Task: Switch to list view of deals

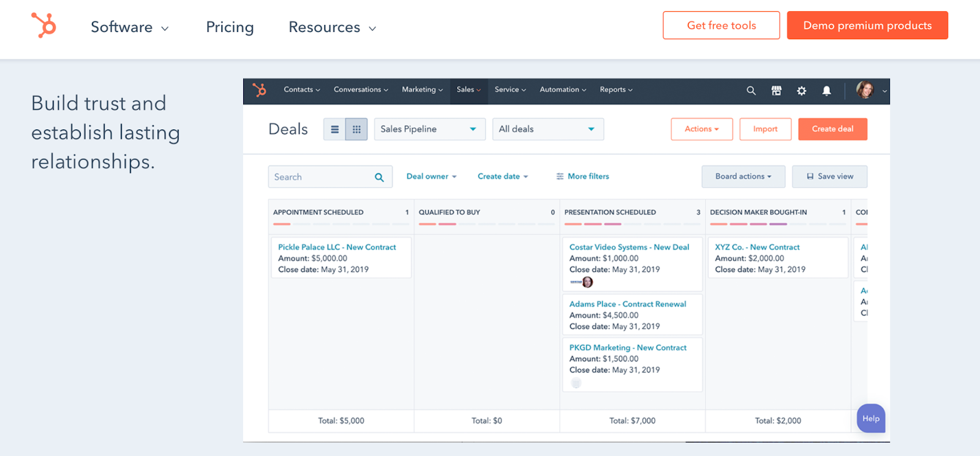Action: [334, 129]
